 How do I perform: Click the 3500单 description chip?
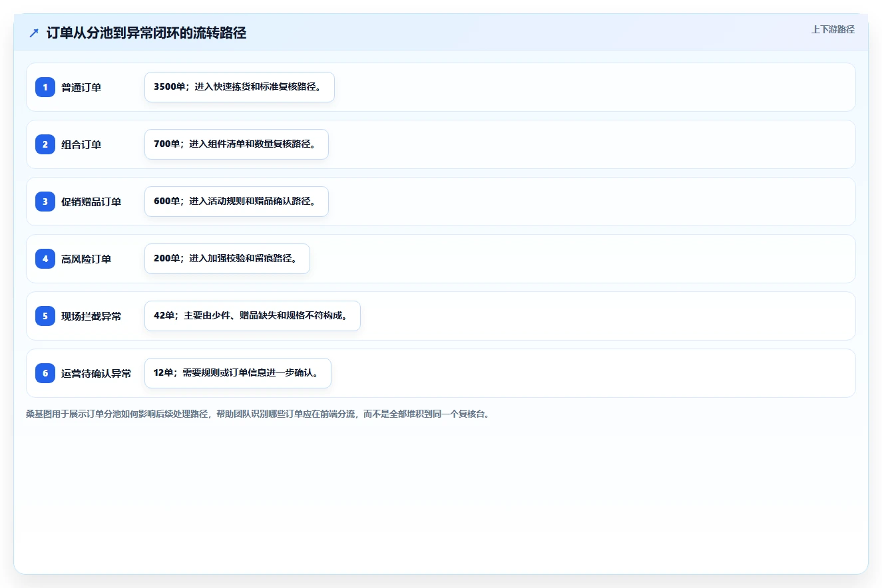click(240, 87)
